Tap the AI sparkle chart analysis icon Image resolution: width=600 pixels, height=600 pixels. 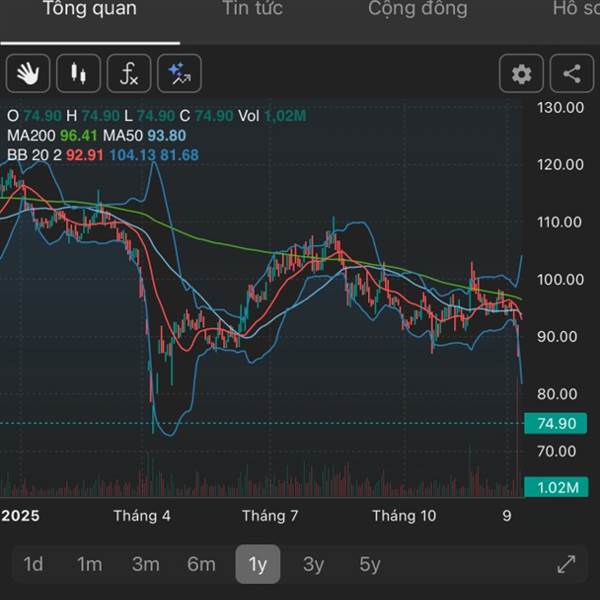coord(179,73)
